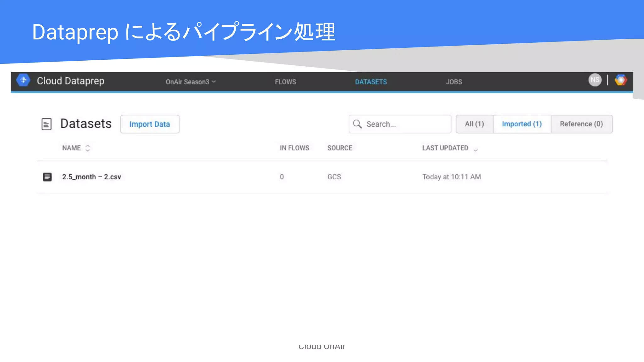Toggle NAME column sort arrows
Viewport: 644px width, 362px height.
point(88,148)
